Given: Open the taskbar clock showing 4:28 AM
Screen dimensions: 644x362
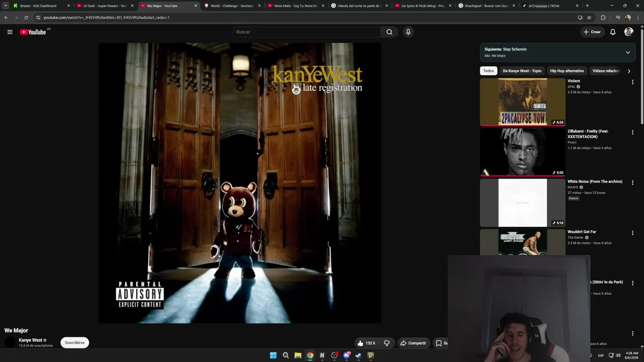Looking at the screenshot, I should click(x=631, y=355).
